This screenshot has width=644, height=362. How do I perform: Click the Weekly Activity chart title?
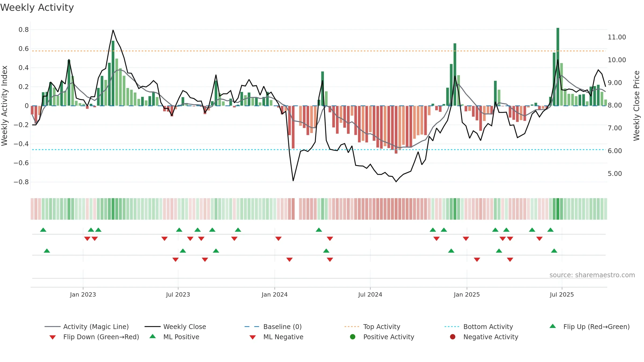click(x=37, y=8)
